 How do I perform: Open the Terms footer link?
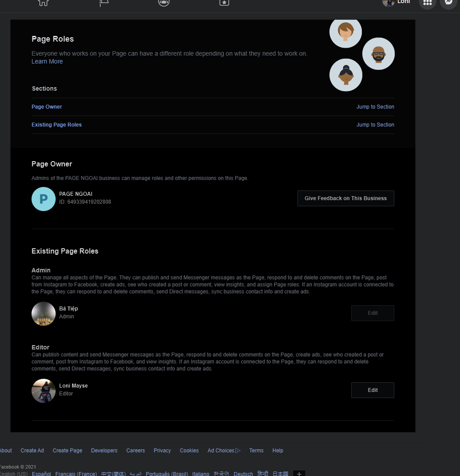tap(256, 451)
